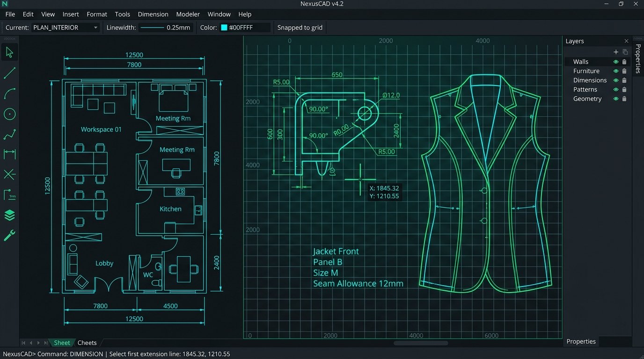The width and height of the screenshot is (644, 359).
Task: Click the NexusCAD app logo icon
Action: [x=5, y=4]
